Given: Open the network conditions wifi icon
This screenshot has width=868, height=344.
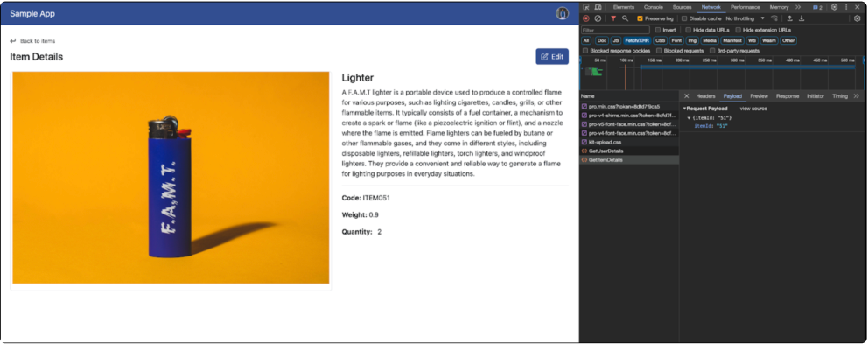Looking at the screenshot, I should (x=773, y=18).
